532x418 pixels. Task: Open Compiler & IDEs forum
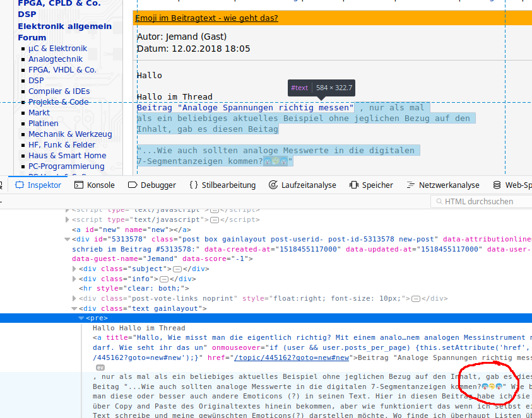pyautogui.click(x=59, y=91)
